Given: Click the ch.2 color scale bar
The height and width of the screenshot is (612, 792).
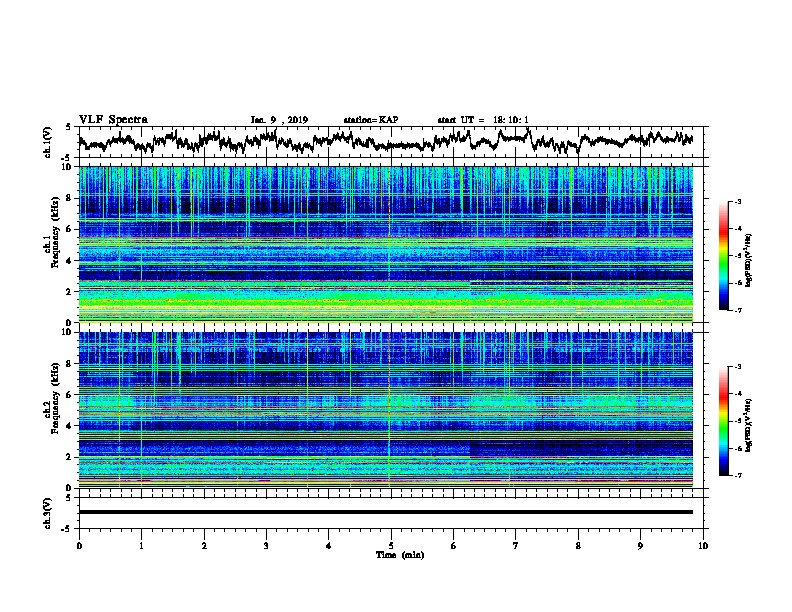Looking at the screenshot, I should [723, 421].
